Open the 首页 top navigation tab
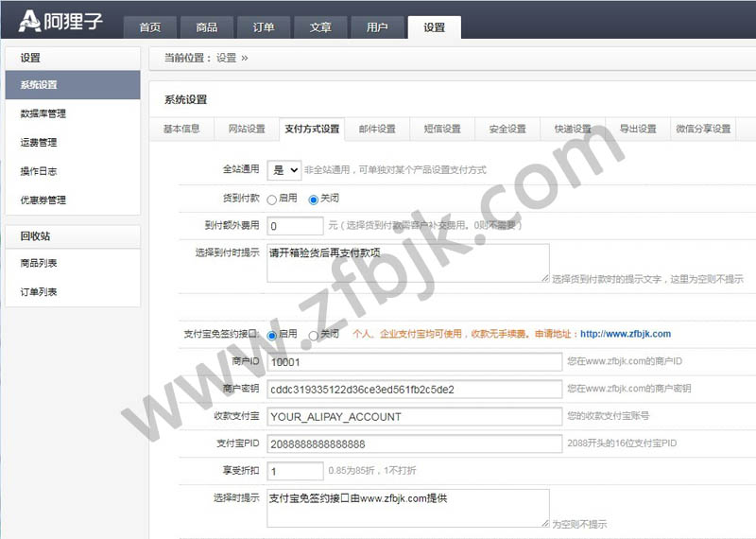This screenshot has height=539, width=756. tap(150, 27)
